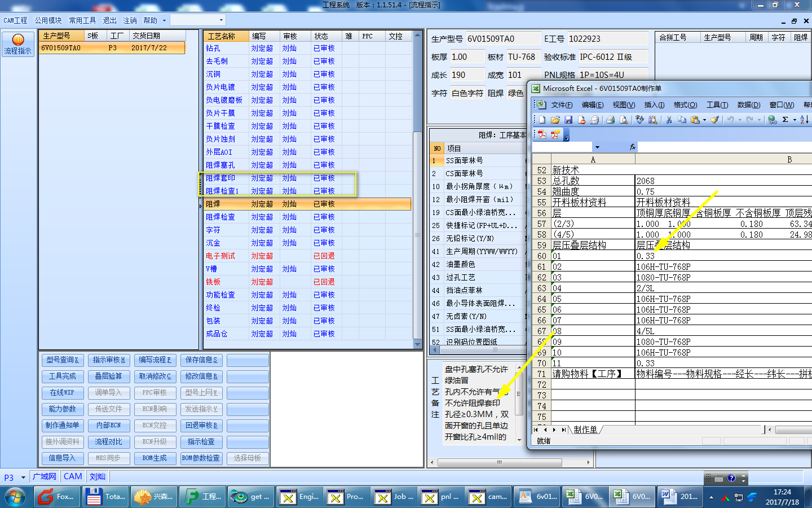Click the process list vertical scrollbar
Screen dimensions: 812x508
[x=418, y=190]
